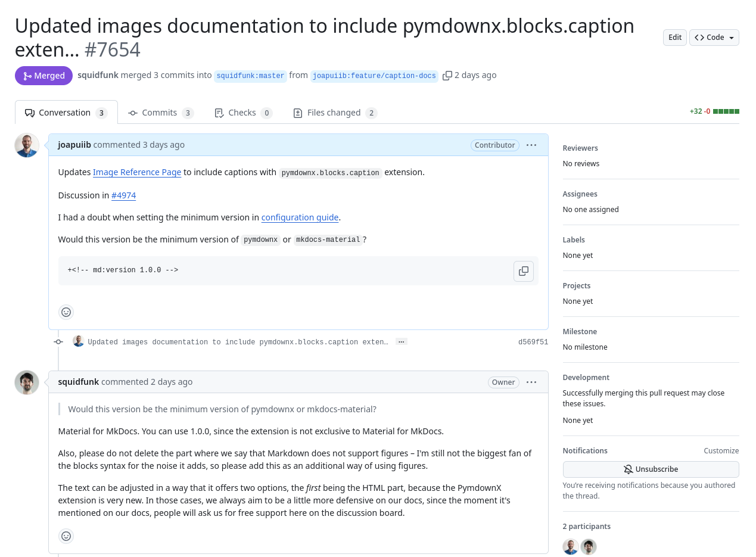This screenshot has width=756, height=557.
Task: Click squidfunk's avatar beside second comment
Action: click(27, 382)
